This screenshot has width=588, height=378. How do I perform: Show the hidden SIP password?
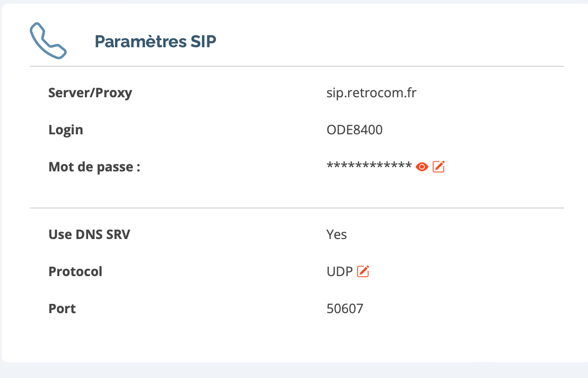point(422,167)
